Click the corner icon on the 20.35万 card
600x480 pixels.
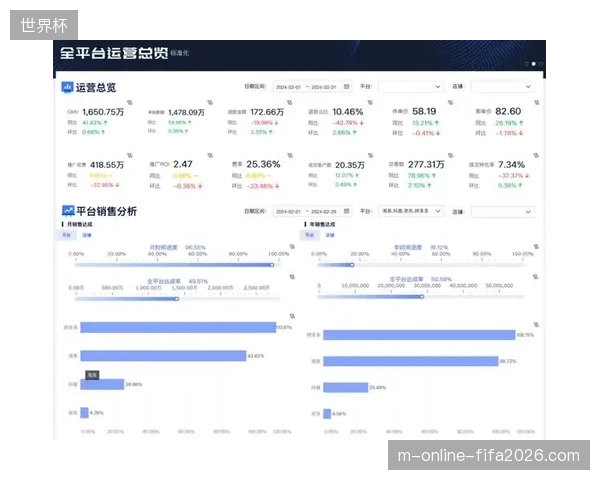pos(370,155)
